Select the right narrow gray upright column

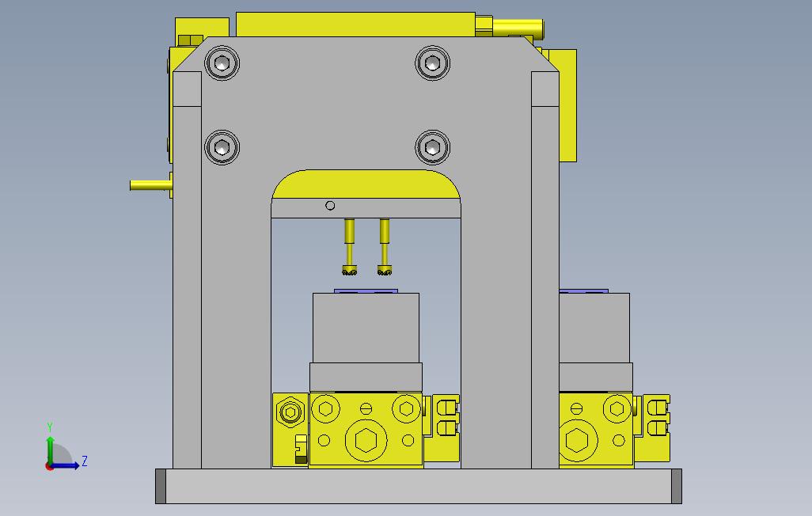pos(545,270)
